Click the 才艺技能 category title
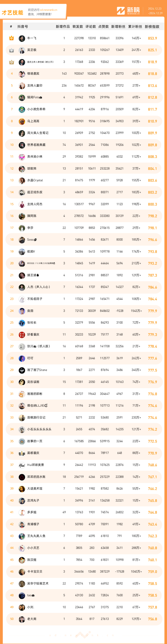Viewport: 167px width, 644px height. (13, 13)
